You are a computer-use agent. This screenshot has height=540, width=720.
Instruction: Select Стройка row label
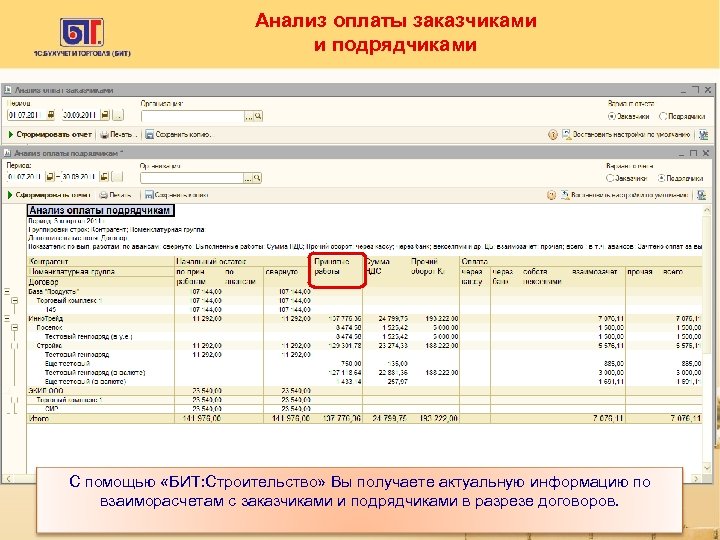[49, 345]
